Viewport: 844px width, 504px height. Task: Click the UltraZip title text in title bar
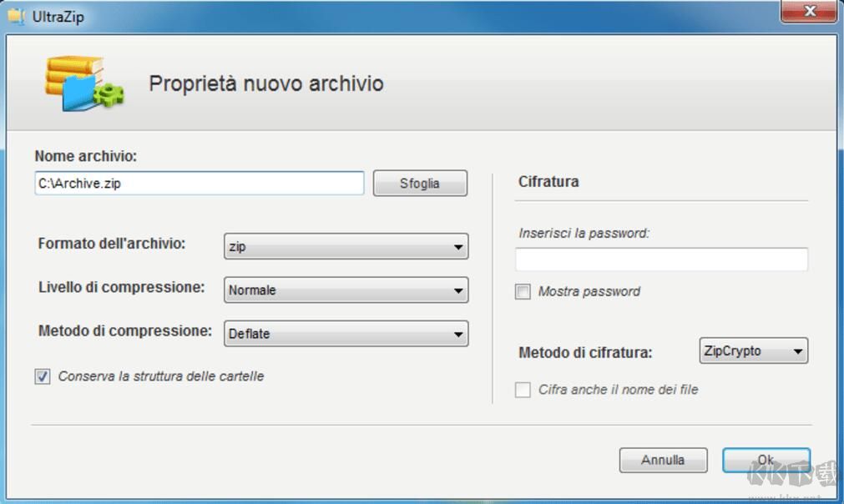point(58,16)
